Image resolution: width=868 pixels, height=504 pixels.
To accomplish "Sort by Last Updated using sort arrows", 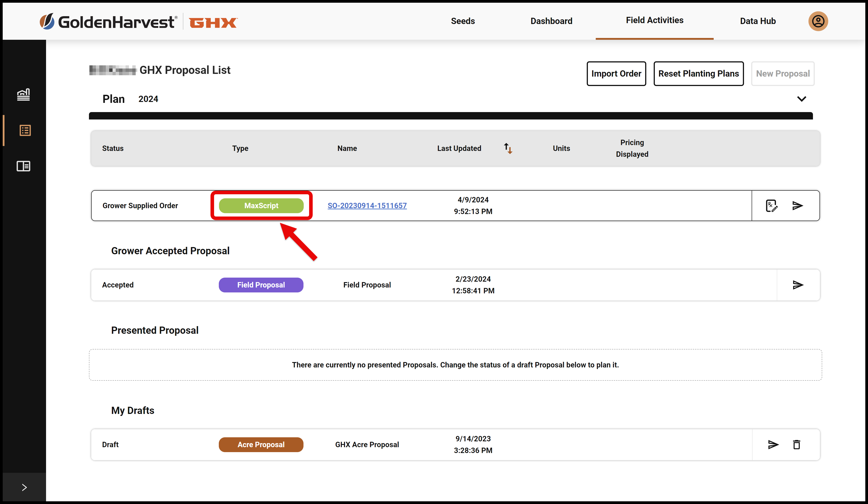I will click(x=508, y=148).
